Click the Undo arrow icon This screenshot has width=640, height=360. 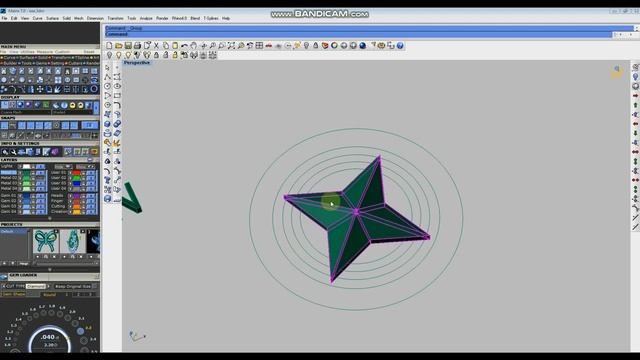point(184,46)
